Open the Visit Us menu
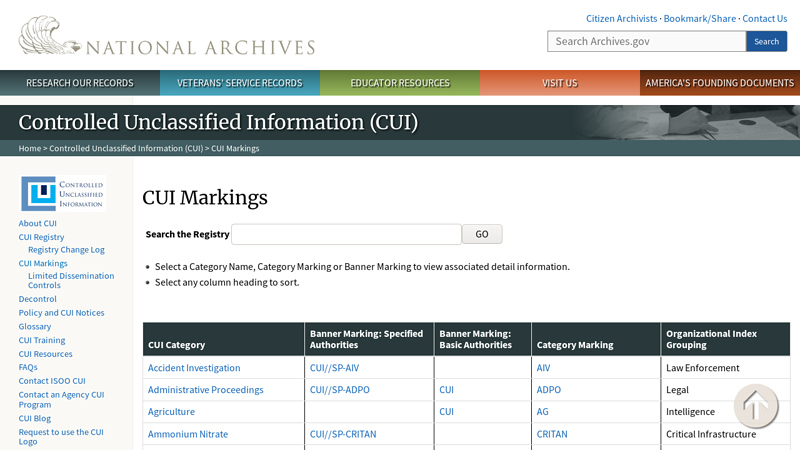The width and height of the screenshot is (800, 450). [x=560, y=83]
